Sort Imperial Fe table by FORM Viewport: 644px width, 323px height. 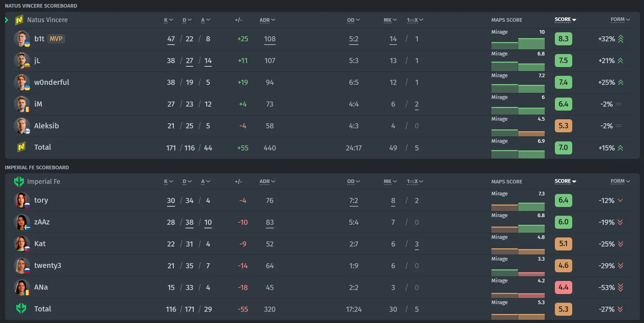pyautogui.click(x=620, y=181)
